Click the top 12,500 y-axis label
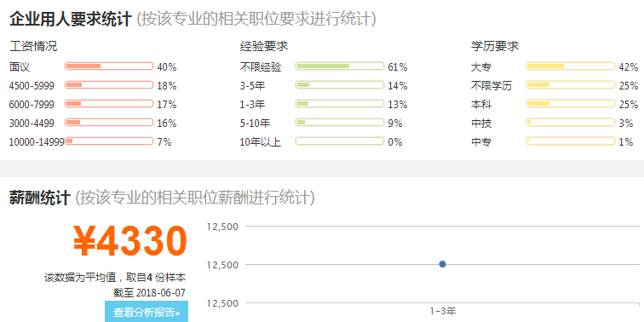The width and height of the screenshot is (644, 322). pyautogui.click(x=222, y=227)
